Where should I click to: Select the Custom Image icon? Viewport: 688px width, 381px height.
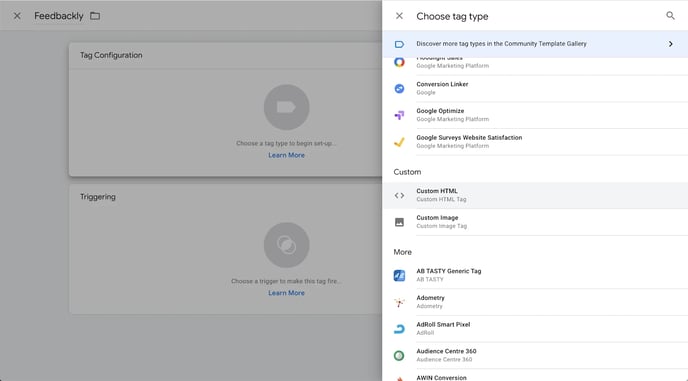click(x=399, y=222)
